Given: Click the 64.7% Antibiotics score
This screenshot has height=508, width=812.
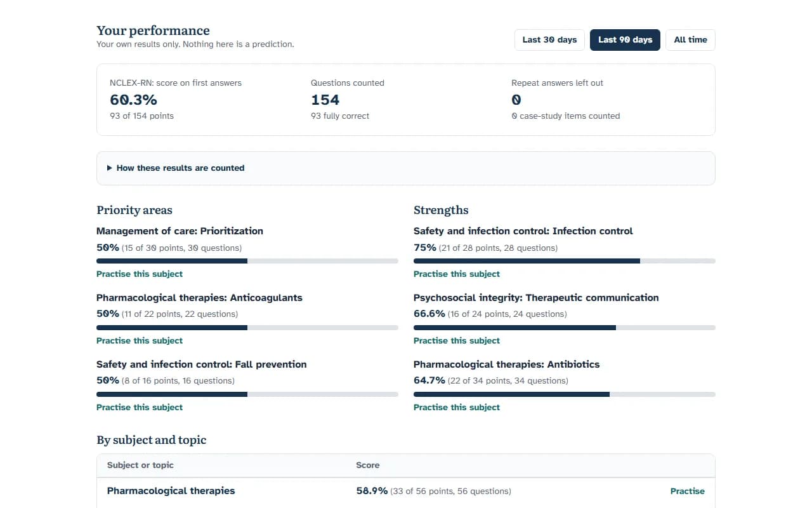Looking at the screenshot, I should 429,380.
